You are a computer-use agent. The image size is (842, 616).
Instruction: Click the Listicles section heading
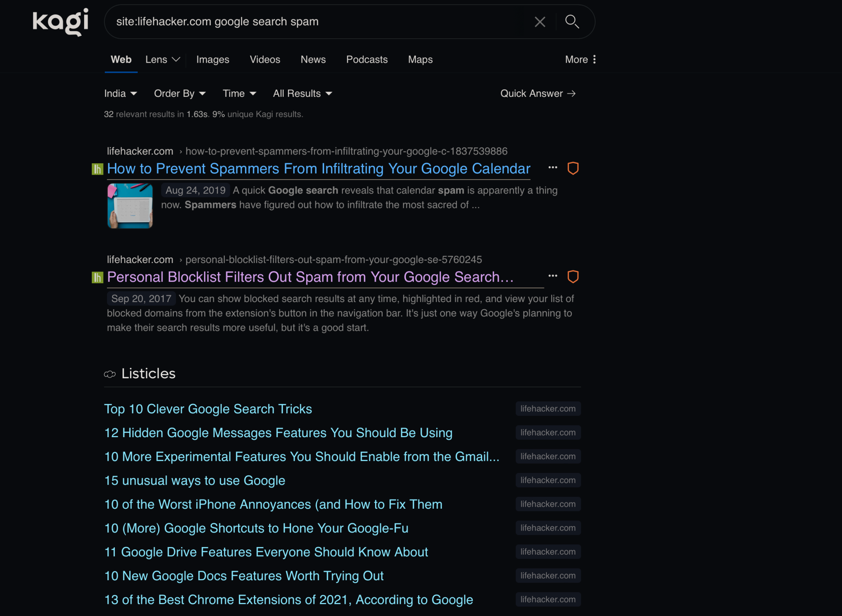click(x=148, y=374)
